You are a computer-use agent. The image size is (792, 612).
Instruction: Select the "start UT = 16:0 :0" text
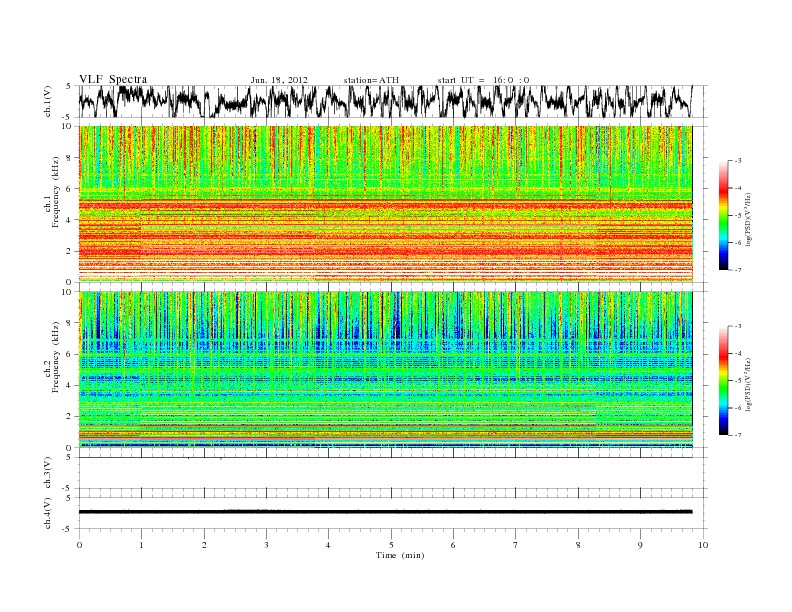pos(483,80)
